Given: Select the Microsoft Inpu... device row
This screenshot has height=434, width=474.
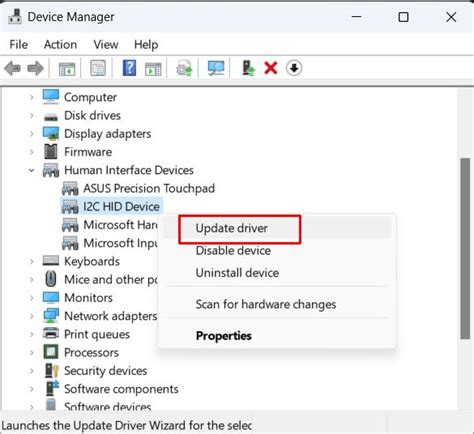Looking at the screenshot, I should pos(121,243).
